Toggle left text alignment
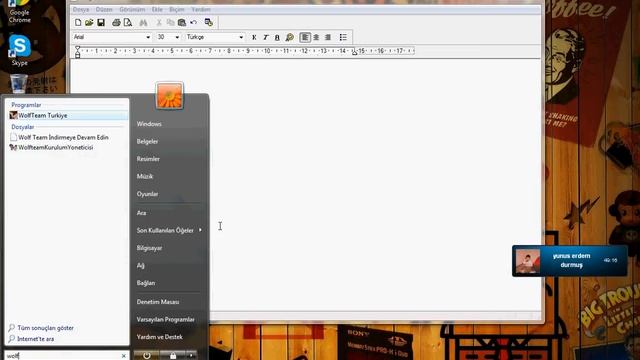The width and height of the screenshot is (640, 360). 305,37
